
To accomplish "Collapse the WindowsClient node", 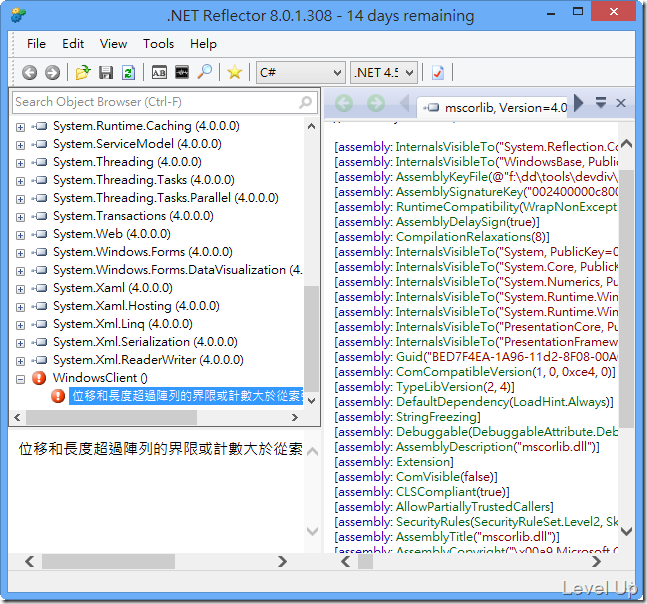I will [20, 379].
